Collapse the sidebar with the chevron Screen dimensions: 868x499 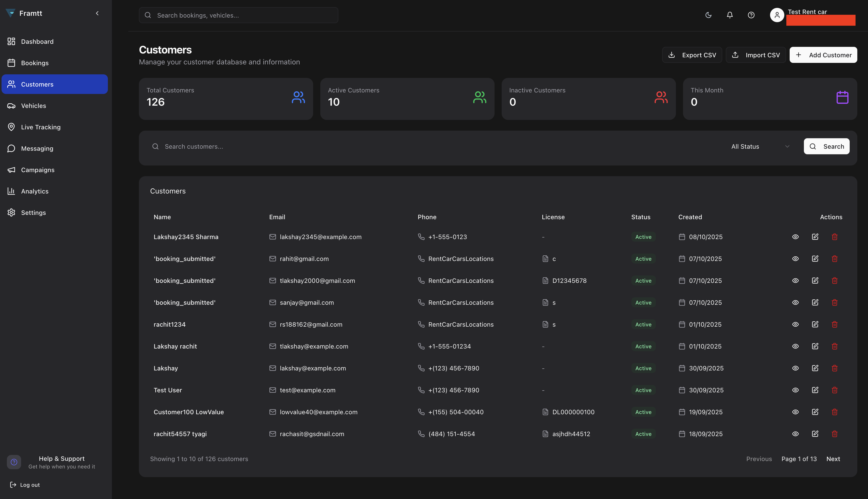(97, 13)
